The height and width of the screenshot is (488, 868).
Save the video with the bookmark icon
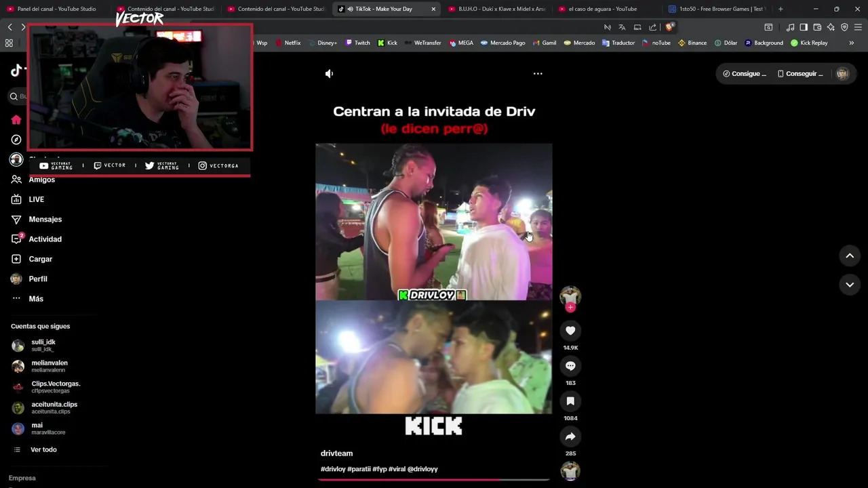pyautogui.click(x=570, y=401)
